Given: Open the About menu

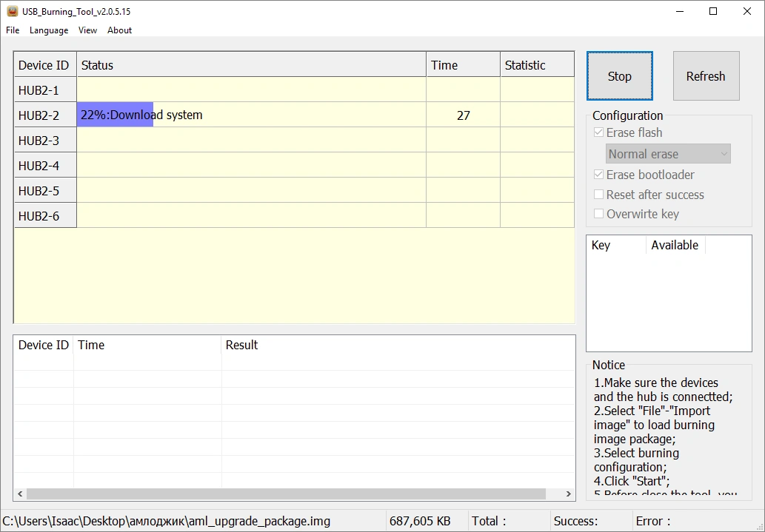Looking at the screenshot, I should [x=118, y=30].
